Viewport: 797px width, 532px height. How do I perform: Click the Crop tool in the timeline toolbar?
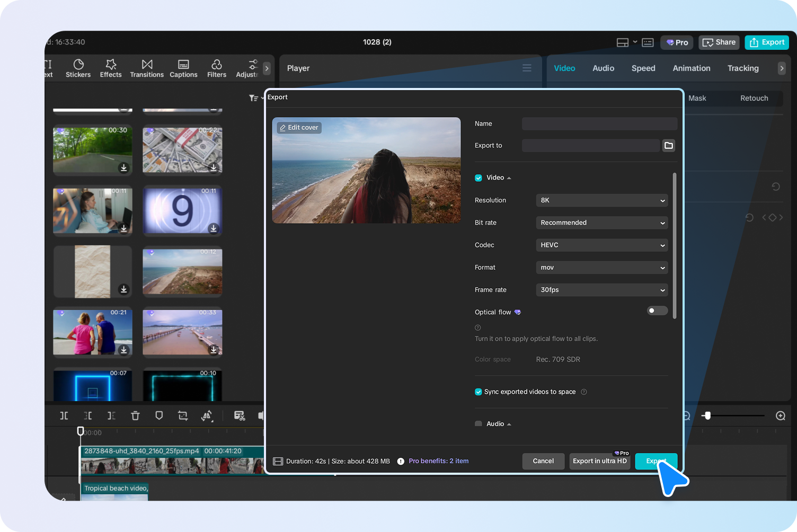tap(183, 415)
